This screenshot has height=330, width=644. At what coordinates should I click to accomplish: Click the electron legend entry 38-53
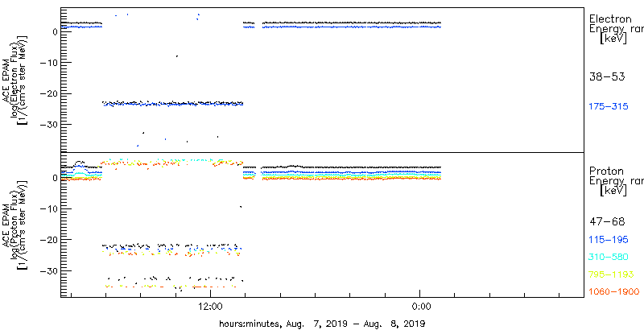(607, 76)
